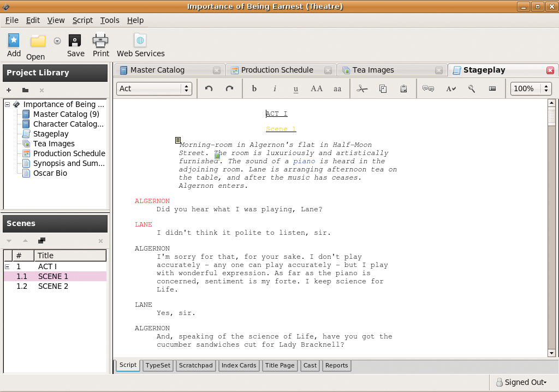Click the Open folder icon
Viewport: 559px width, 392px height.
point(38,41)
